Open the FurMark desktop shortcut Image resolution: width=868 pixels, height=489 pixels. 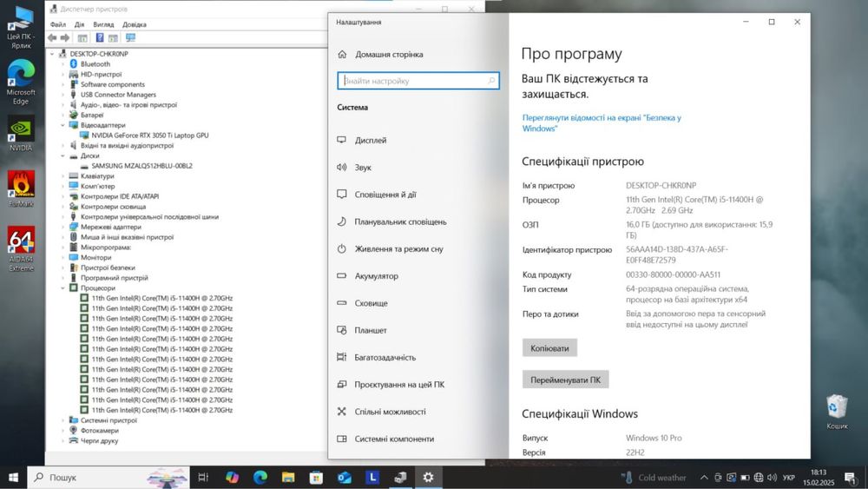21,188
